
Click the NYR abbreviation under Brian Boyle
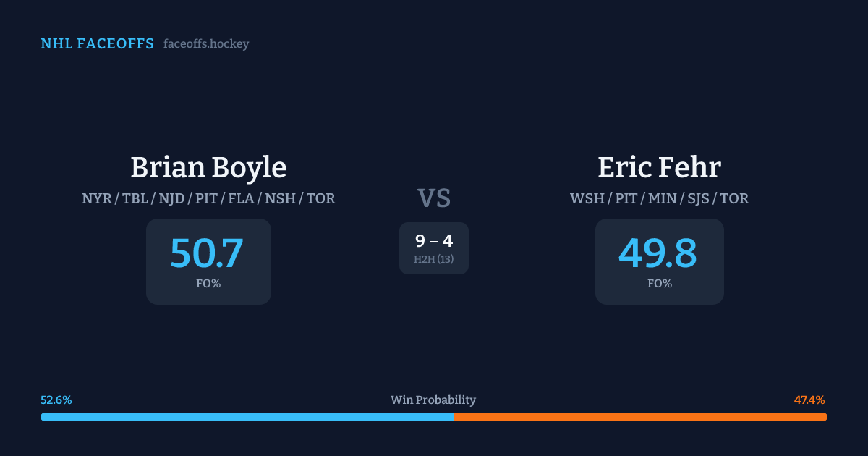tap(96, 198)
